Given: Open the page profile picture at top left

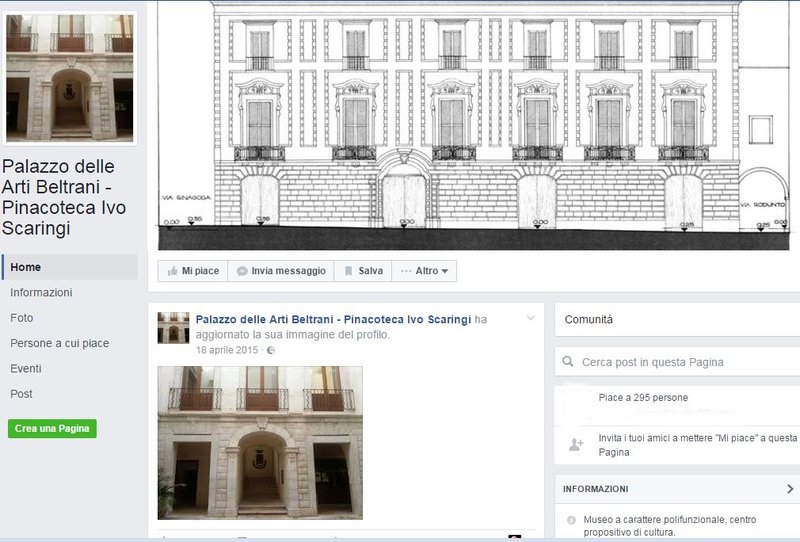Looking at the screenshot, I should (x=70, y=77).
